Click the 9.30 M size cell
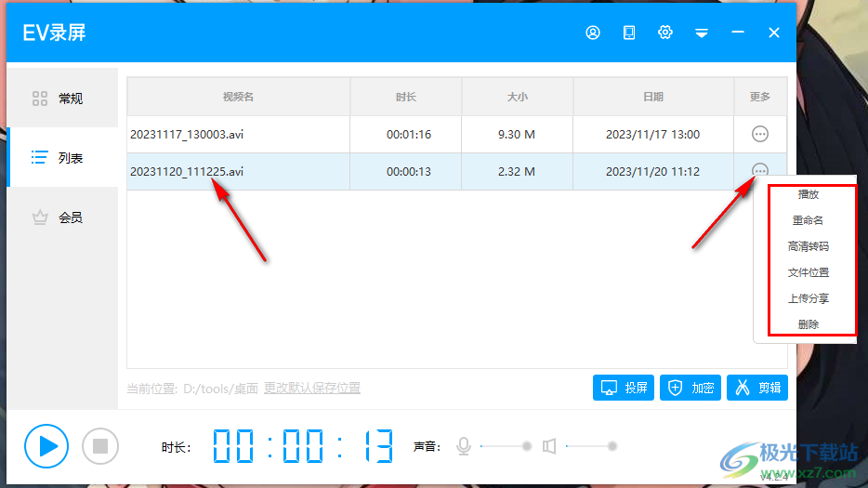Image resolution: width=868 pixels, height=488 pixels. [x=517, y=135]
